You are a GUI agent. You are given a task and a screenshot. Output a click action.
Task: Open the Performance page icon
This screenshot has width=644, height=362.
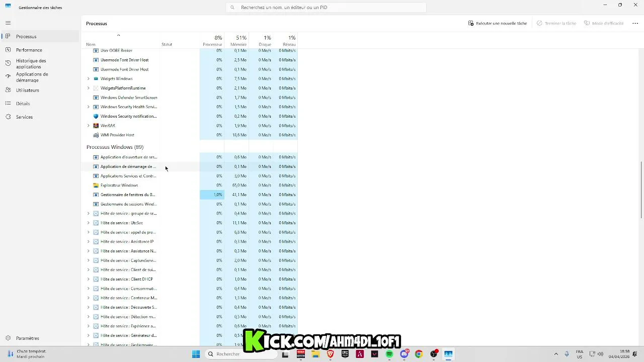click(x=8, y=50)
